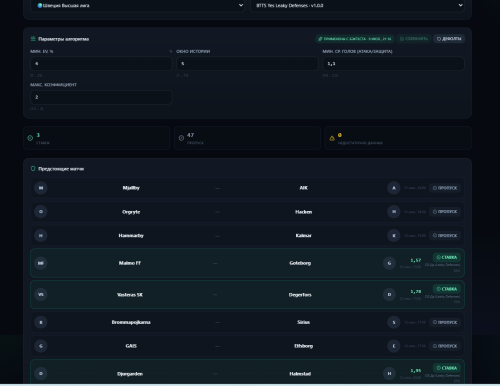Click the Elfsborg team avatar

click(394, 346)
